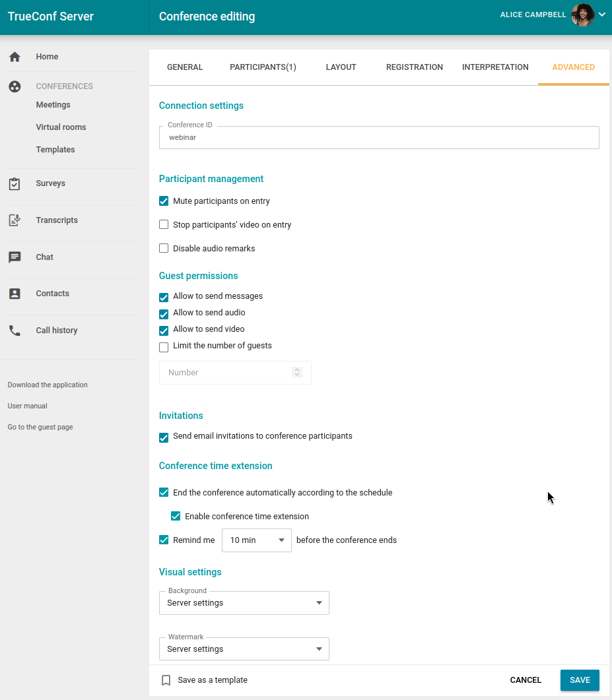Click the Conference ID input field

tap(379, 138)
